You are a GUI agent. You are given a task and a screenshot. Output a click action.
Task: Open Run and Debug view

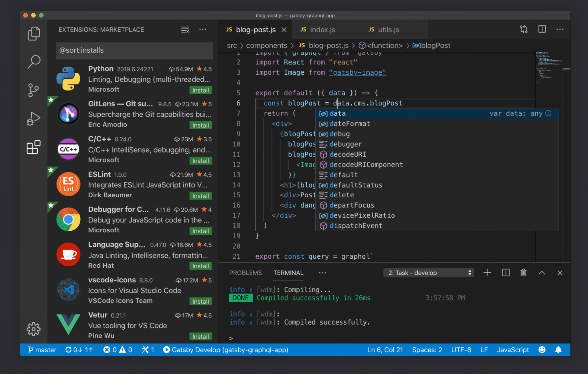coord(33,119)
